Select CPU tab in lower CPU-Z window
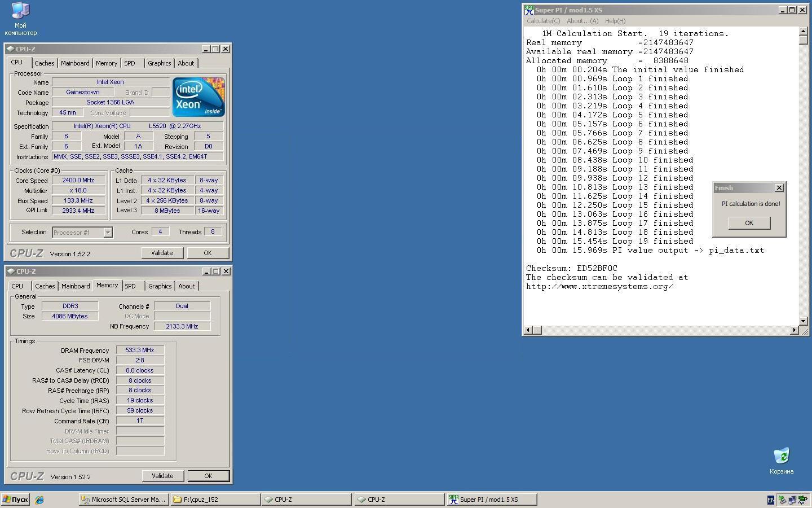The width and height of the screenshot is (812, 508). (17, 286)
